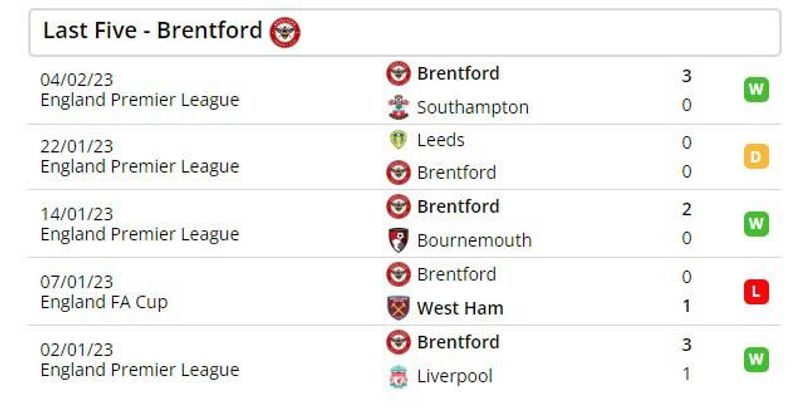Image resolution: width=800 pixels, height=408 pixels.
Task: Open the Bournemouth team link
Action: 474,240
